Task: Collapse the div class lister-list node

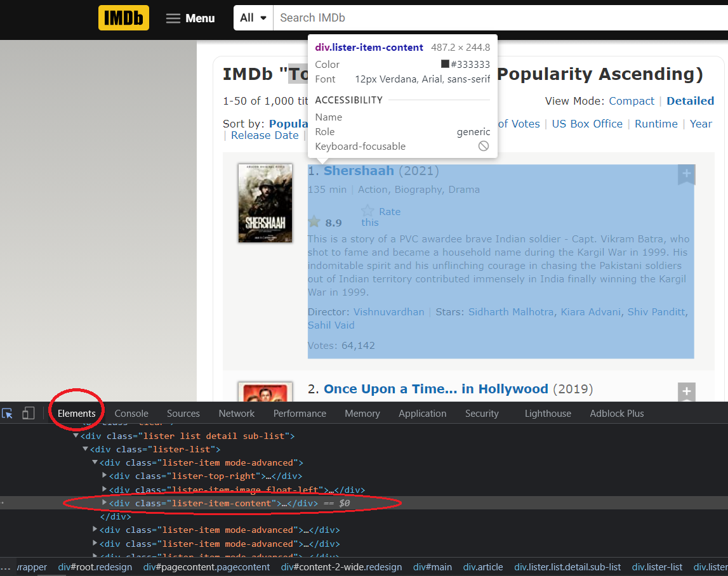Action: click(x=85, y=449)
